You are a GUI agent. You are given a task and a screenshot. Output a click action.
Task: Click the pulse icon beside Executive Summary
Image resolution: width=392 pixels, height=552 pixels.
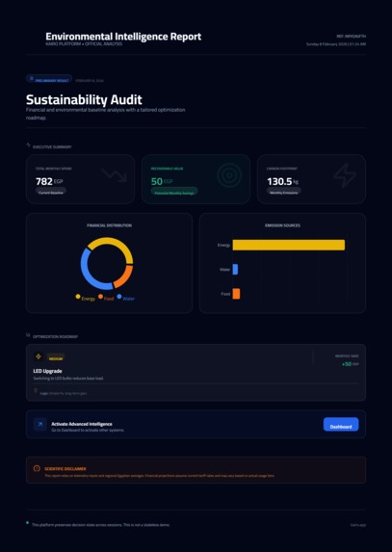coord(28,145)
